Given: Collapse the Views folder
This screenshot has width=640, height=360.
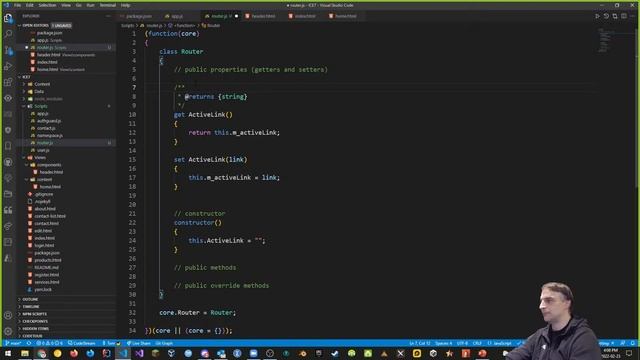Looking at the screenshot, I should coord(40,158).
